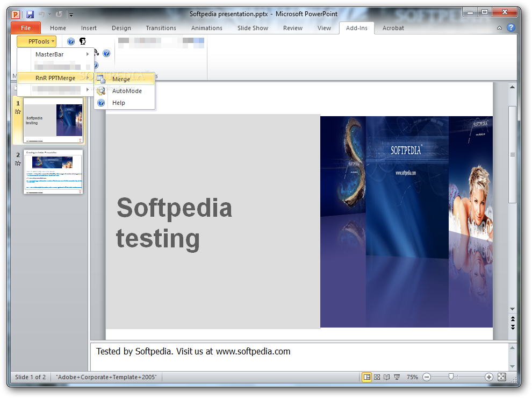This screenshot has width=532, height=398.
Task: Open the Slide Show tab
Action: [253, 28]
